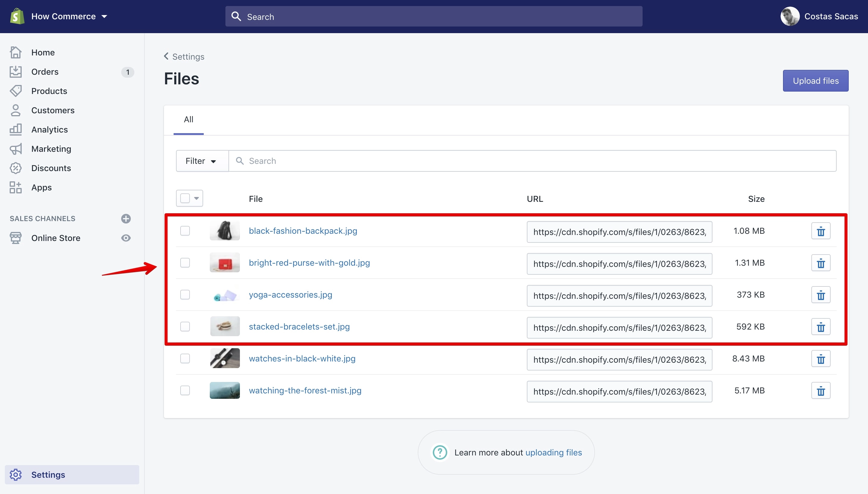Click the help question mark icon
Screen dimensions: 868x494
440,452
